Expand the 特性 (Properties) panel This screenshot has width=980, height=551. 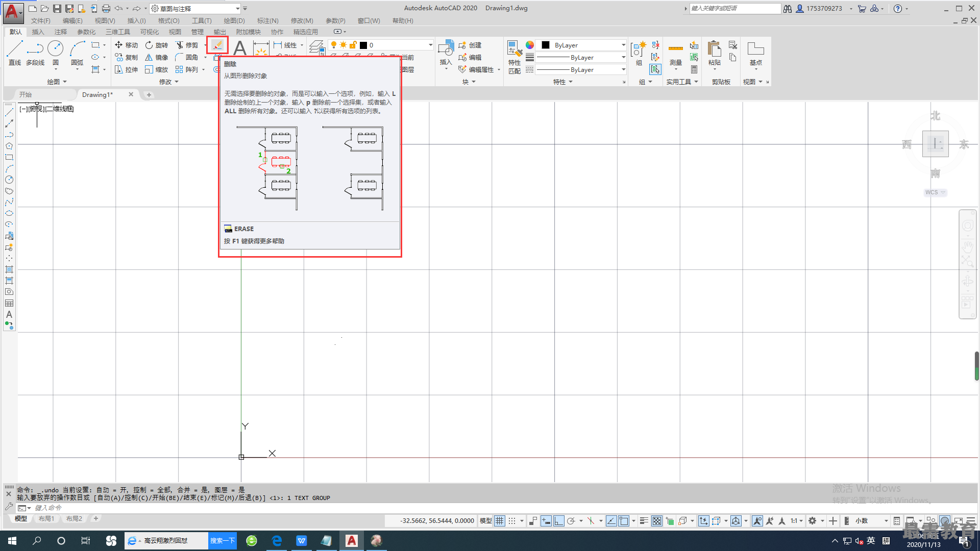(x=562, y=82)
